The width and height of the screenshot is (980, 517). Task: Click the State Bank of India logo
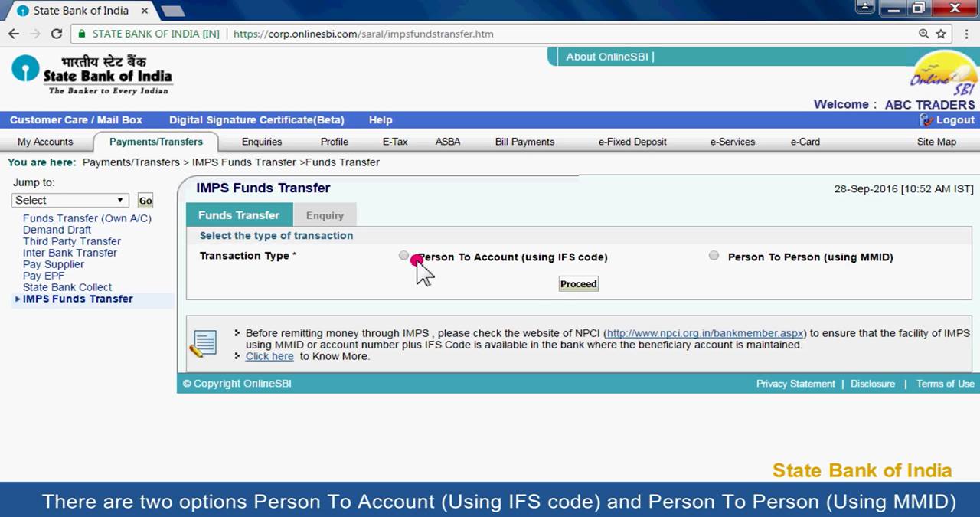click(x=92, y=74)
